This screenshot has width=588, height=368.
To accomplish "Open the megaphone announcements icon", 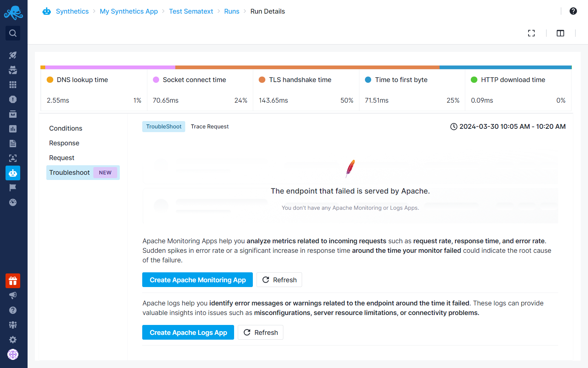I will [13, 296].
